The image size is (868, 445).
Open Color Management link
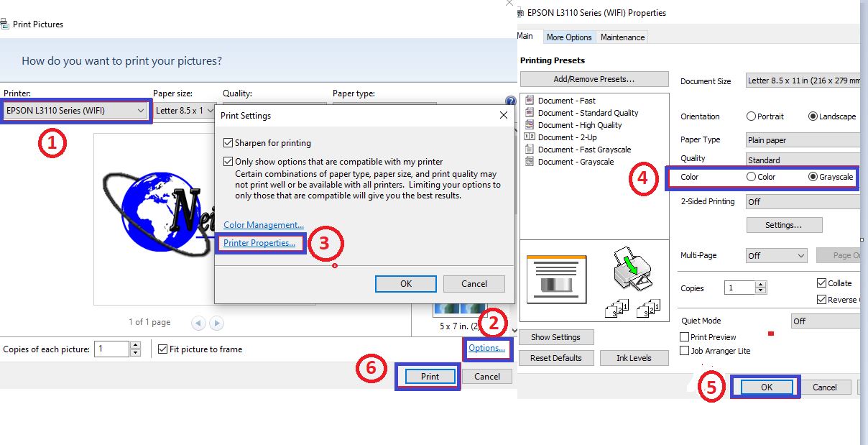pyautogui.click(x=264, y=225)
